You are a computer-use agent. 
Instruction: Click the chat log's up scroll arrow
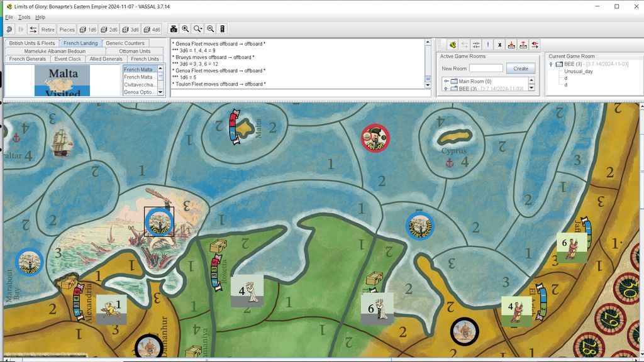pos(428,42)
